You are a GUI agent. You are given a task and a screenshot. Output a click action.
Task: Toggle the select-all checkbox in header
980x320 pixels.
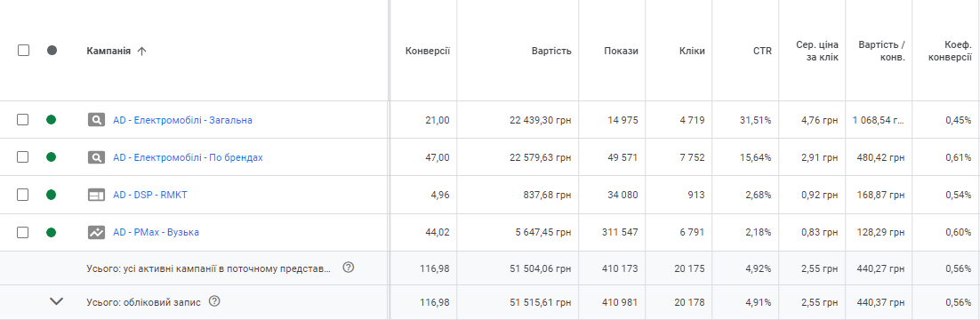[x=23, y=51]
